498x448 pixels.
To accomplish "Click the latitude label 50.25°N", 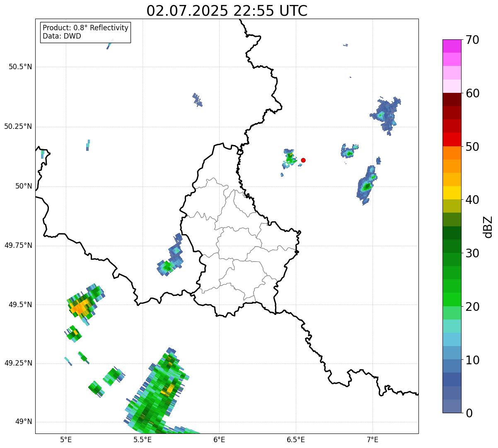I will (18, 126).
